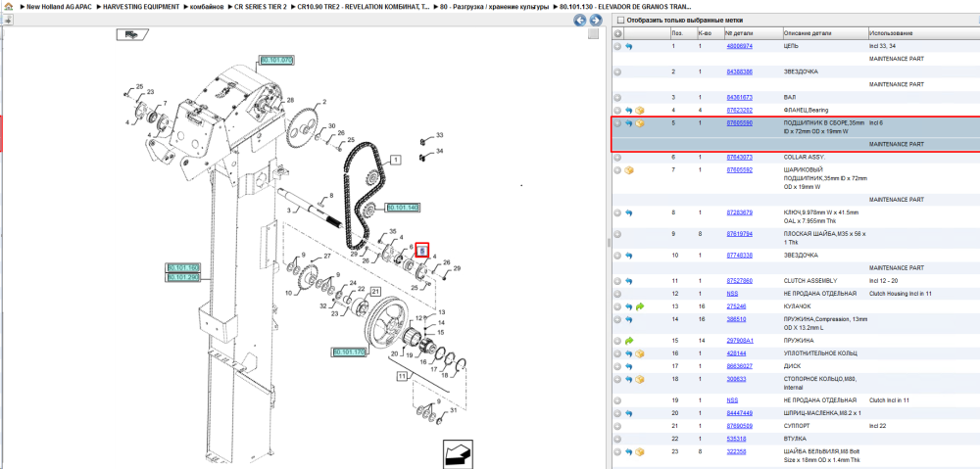Select boxed callout 21 in diagram
The image size is (980, 469).
pyautogui.click(x=375, y=292)
